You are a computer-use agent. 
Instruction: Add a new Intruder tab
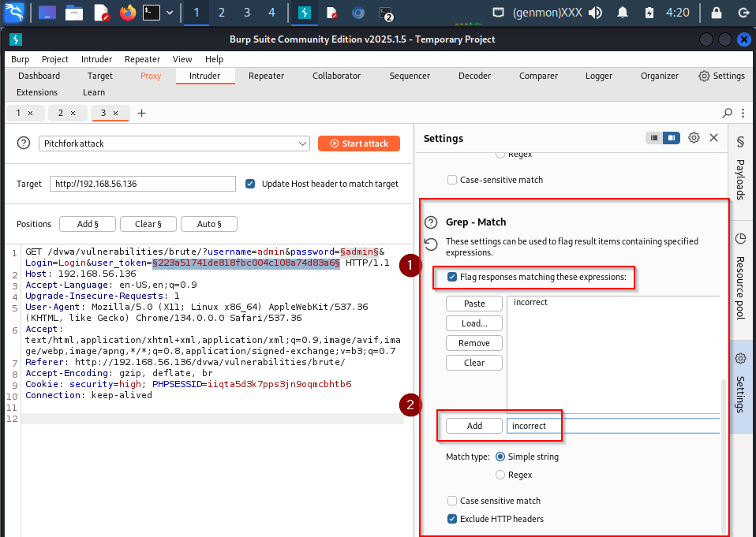(141, 114)
